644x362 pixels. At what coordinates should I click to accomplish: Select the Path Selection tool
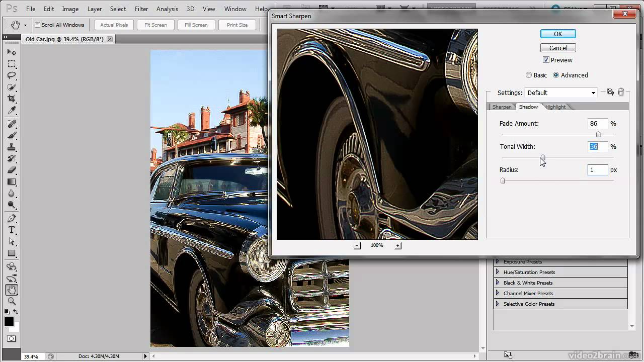(x=12, y=241)
